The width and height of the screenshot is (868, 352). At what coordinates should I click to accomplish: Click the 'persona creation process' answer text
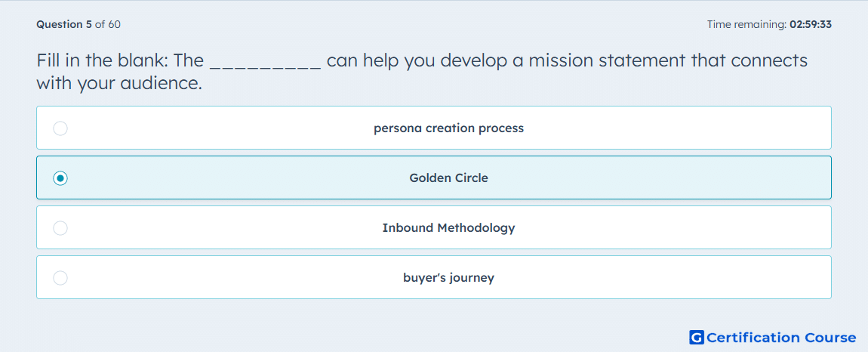[x=448, y=128]
